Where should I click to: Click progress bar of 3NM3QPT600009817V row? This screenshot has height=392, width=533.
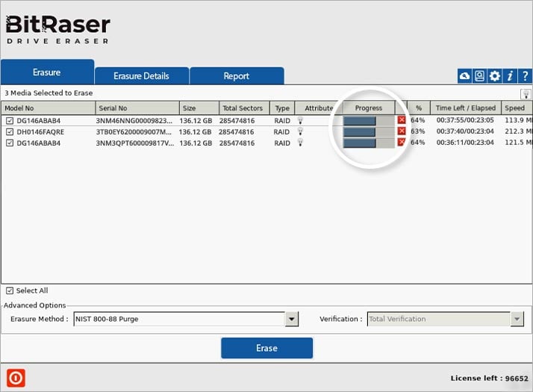click(369, 143)
